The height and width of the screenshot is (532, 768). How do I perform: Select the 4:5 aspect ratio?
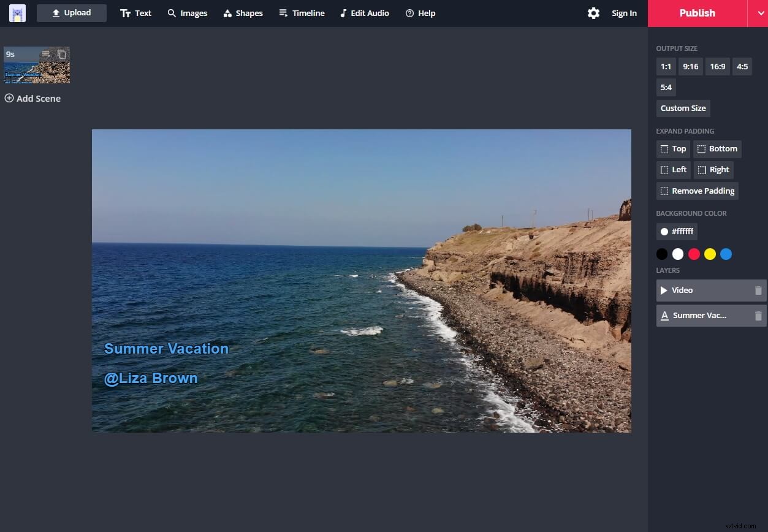[742, 66]
